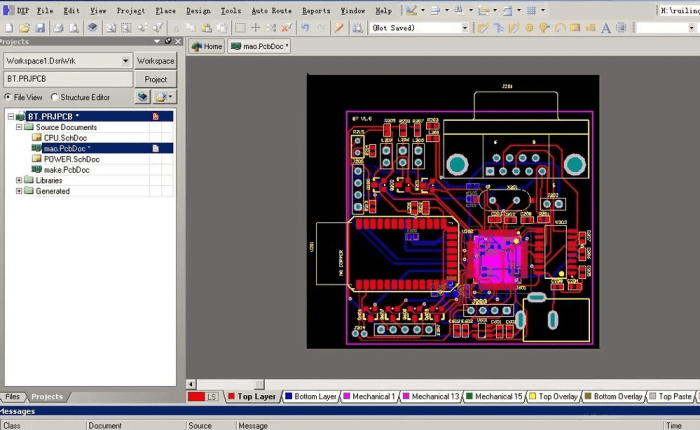Open the Workspace1.DsnWrk dropdown
The height and width of the screenshot is (430, 700).
[126, 61]
